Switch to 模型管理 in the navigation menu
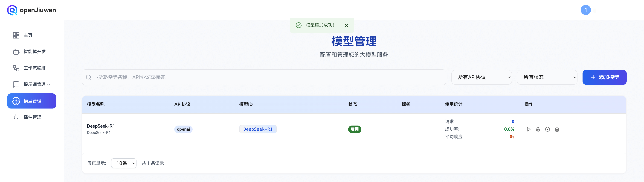The image size is (644, 182). (x=32, y=101)
